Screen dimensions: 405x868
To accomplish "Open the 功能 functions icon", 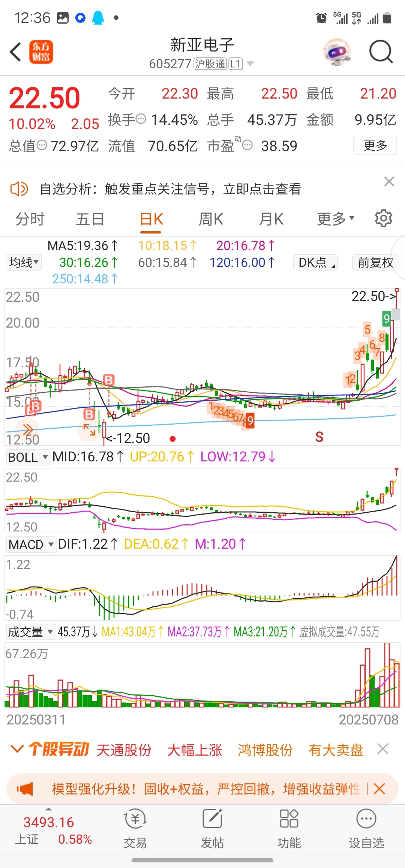I will coord(289,829).
